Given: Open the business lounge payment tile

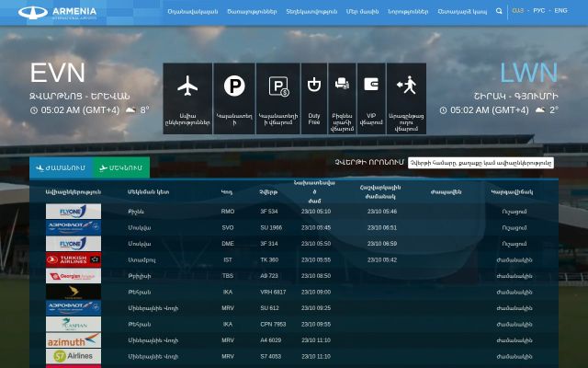Looking at the screenshot, I should coord(342,98).
